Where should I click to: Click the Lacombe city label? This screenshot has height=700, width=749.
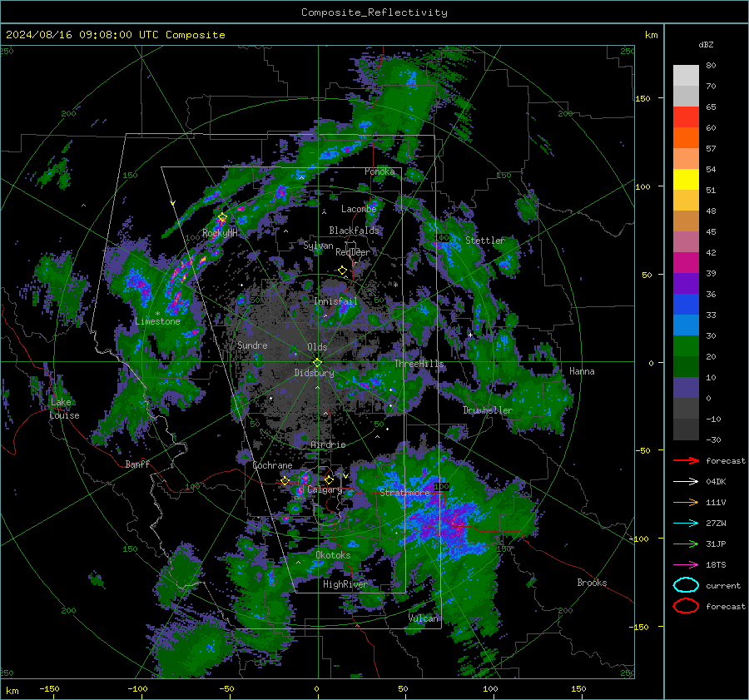pyautogui.click(x=359, y=209)
